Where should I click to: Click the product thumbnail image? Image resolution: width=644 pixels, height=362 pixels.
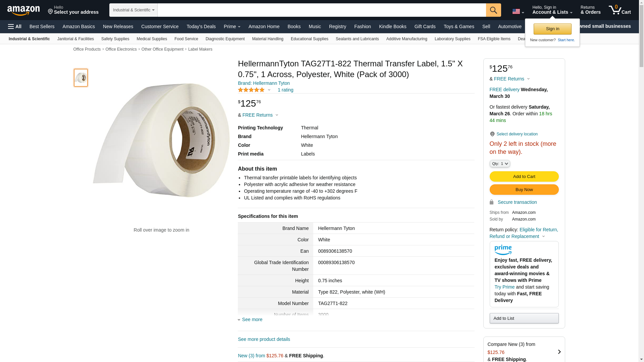pos(81,78)
